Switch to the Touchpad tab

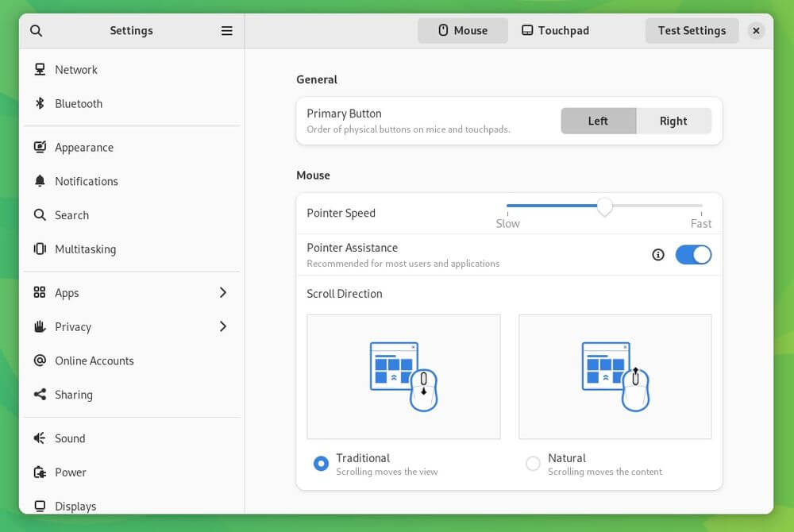point(555,30)
